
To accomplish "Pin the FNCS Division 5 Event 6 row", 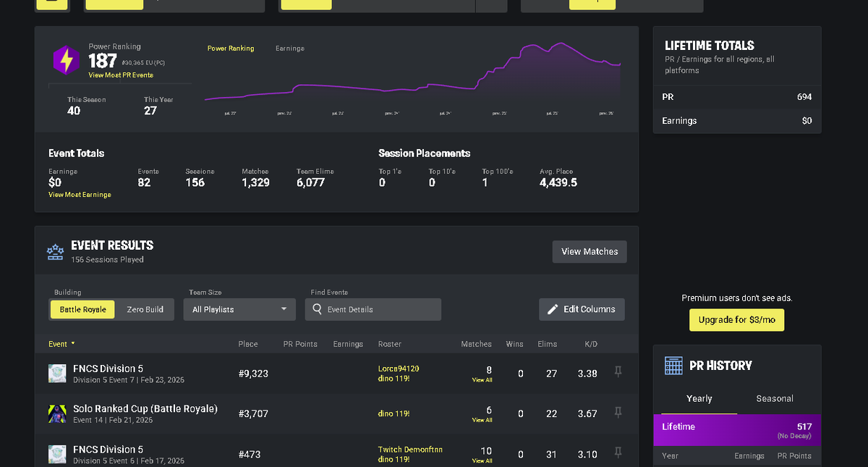I will [x=618, y=453].
